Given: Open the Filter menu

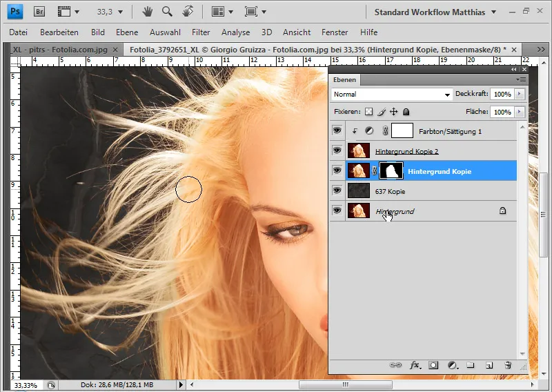Looking at the screenshot, I should tap(201, 32).
